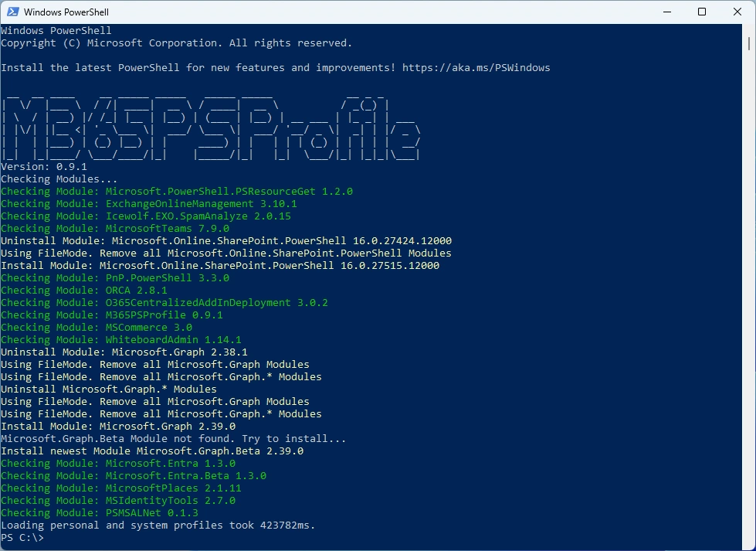This screenshot has width=756, height=551.
Task: Click the Uninstall SharePoint.PowerShell 16.0.27424.12000 line
Action: tap(226, 241)
